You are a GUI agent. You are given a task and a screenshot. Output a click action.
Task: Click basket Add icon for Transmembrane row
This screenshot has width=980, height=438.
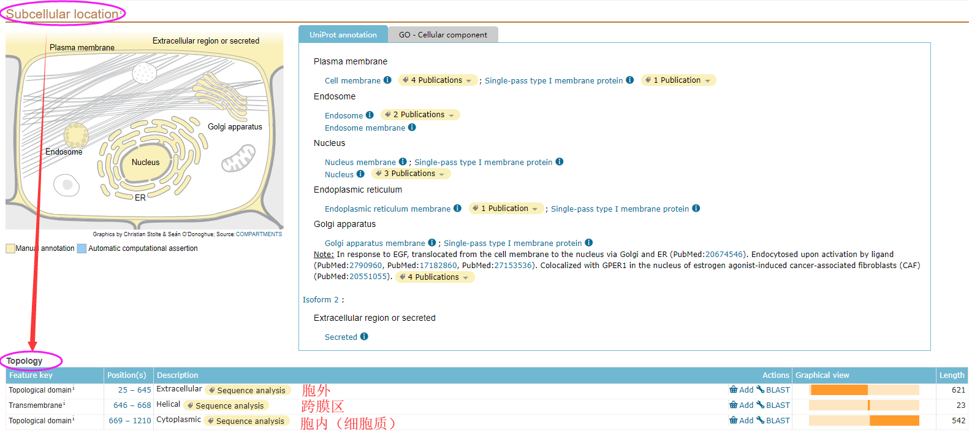(x=733, y=405)
